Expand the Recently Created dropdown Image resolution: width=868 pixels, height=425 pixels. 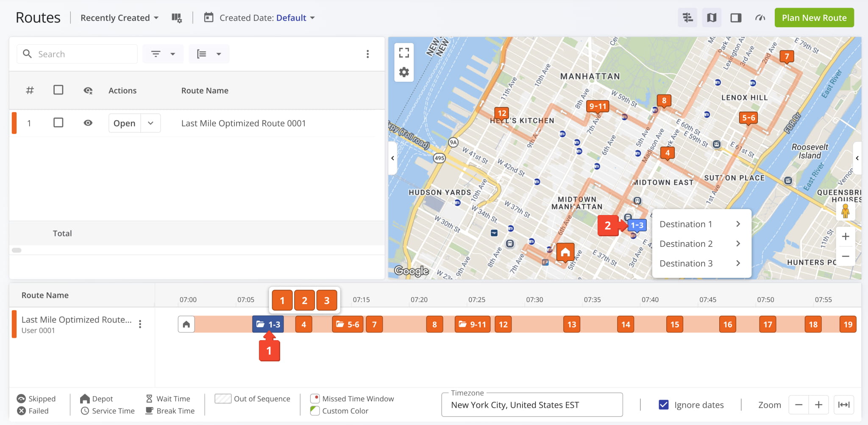[120, 18]
